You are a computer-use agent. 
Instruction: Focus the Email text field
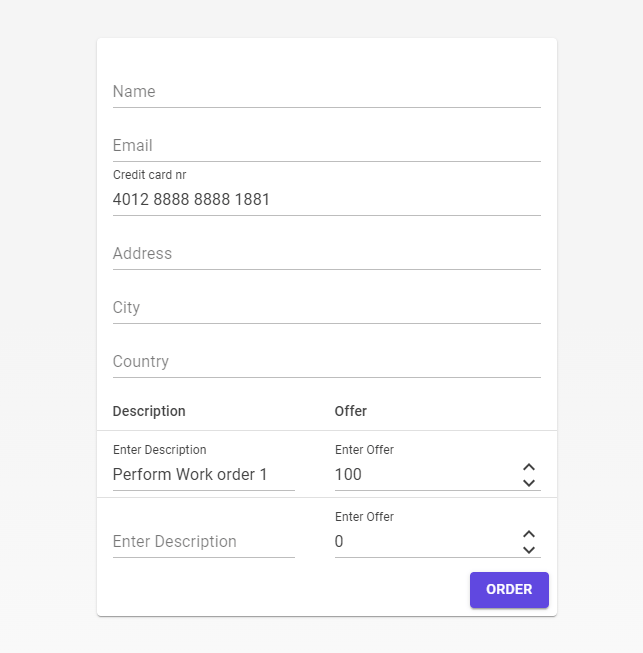point(326,146)
